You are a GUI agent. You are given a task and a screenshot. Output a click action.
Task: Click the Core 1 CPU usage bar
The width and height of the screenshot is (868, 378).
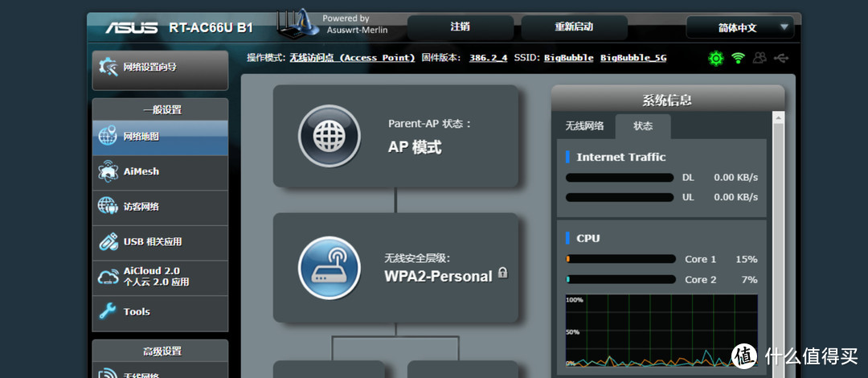(x=620, y=259)
